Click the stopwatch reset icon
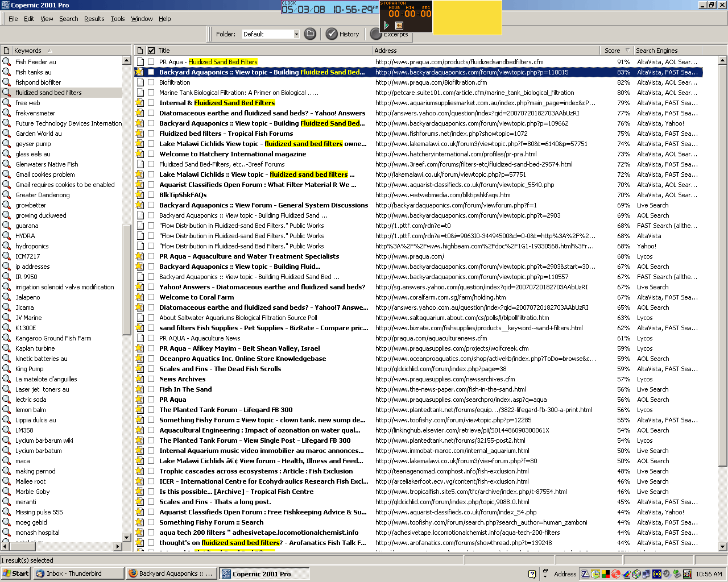 click(x=399, y=26)
